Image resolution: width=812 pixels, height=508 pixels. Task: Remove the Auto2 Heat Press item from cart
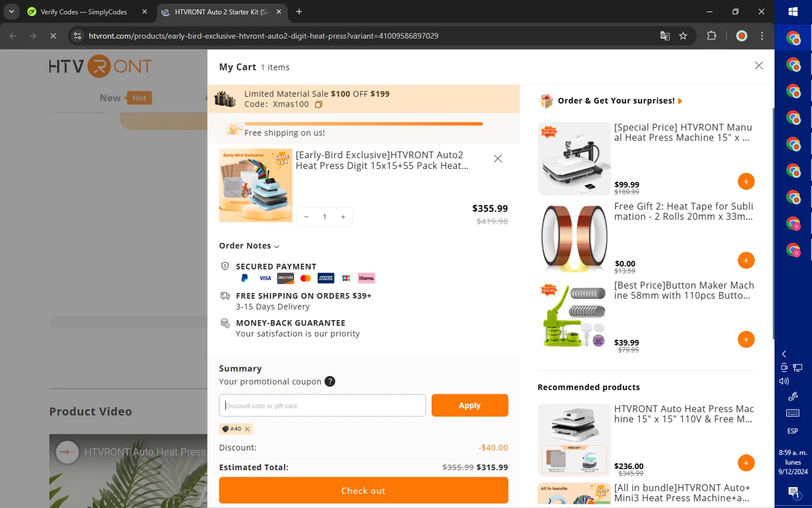497,159
